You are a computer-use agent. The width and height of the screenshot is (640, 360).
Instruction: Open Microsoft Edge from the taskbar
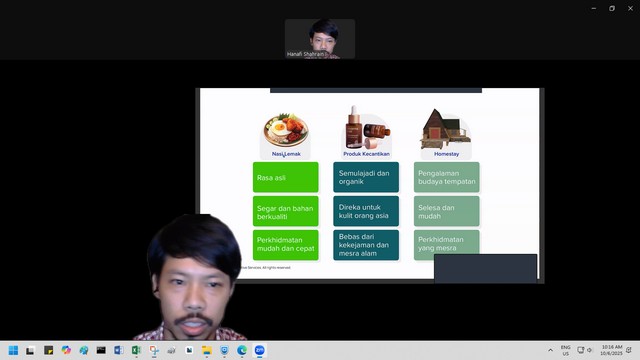click(x=242, y=350)
